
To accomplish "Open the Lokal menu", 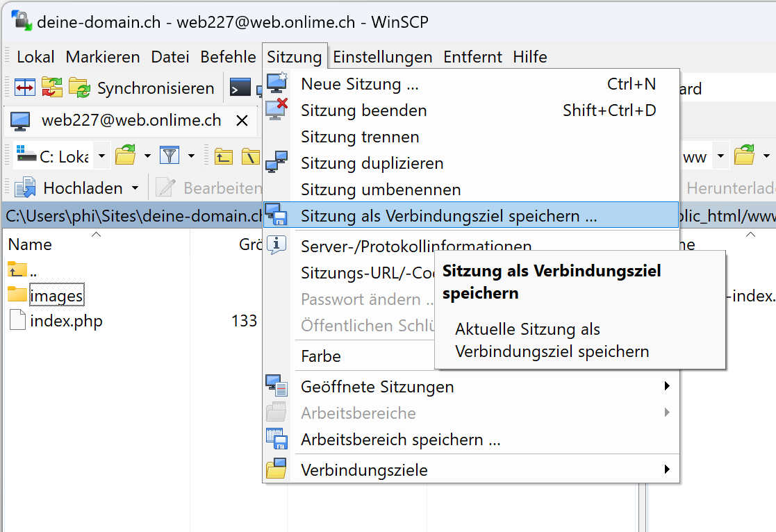I will coord(35,57).
